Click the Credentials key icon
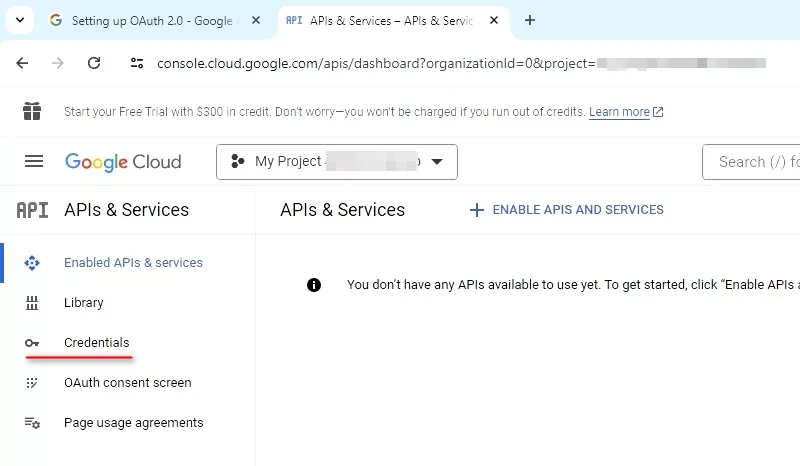 (x=32, y=343)
